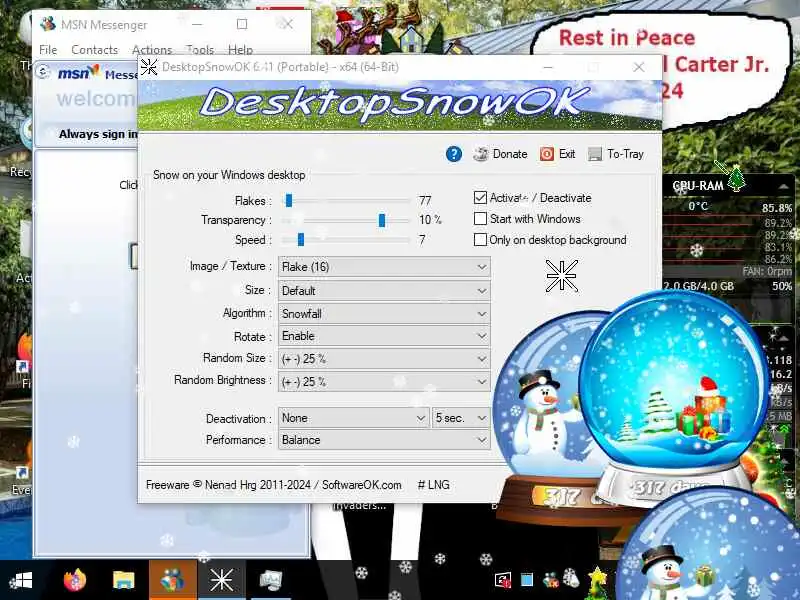Click the Speed value 7
800x600 pixels.
tap(422, 239)
